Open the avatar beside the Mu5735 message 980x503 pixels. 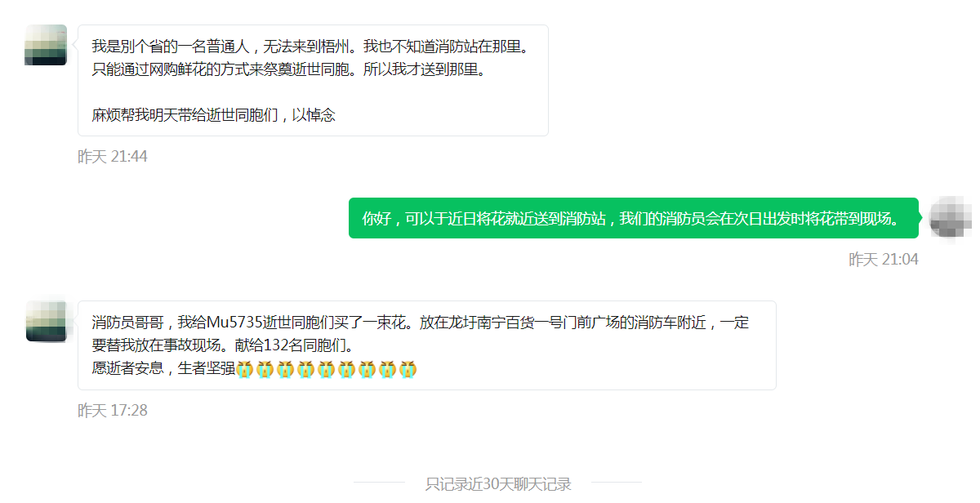46,321
